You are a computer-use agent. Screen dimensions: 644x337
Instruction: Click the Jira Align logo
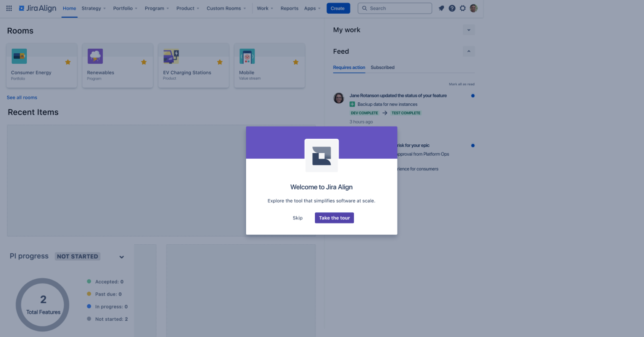pos(37,8)
